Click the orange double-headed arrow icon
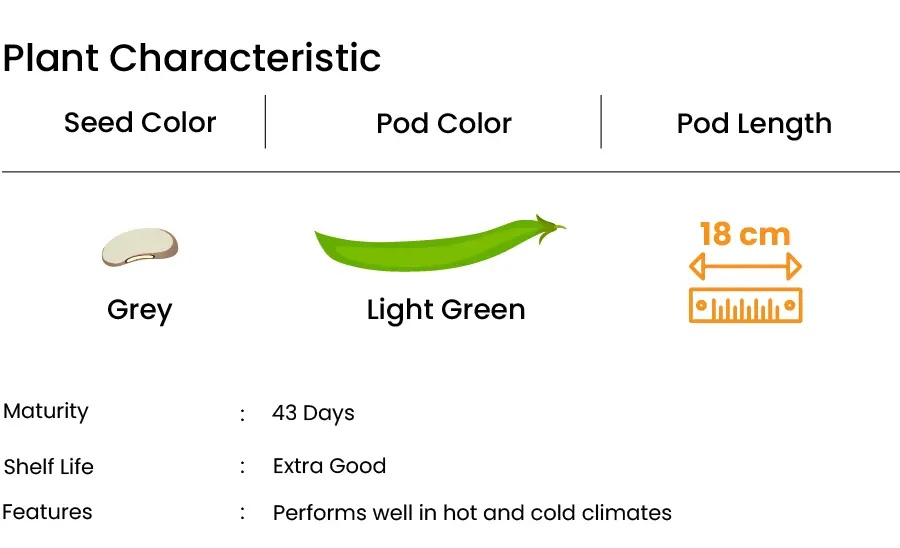This screenshot has width=900, height=548. pyautogui.click(x=745, y=267)
